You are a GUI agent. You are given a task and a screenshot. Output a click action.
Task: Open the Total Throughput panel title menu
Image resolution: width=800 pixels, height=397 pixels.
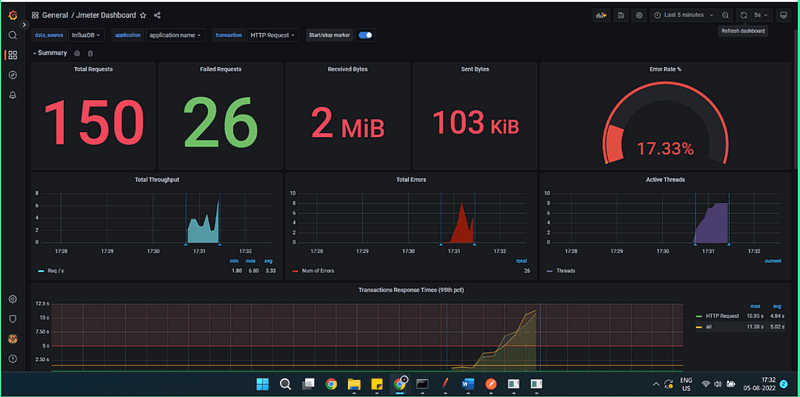pos(157,180)
